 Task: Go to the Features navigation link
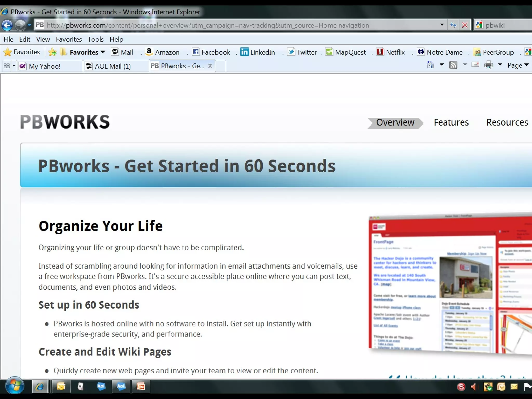tap(451, 123)
